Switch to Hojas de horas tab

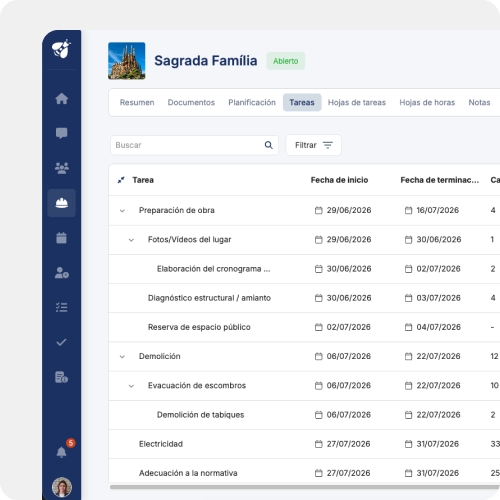[x=427, y=102]
